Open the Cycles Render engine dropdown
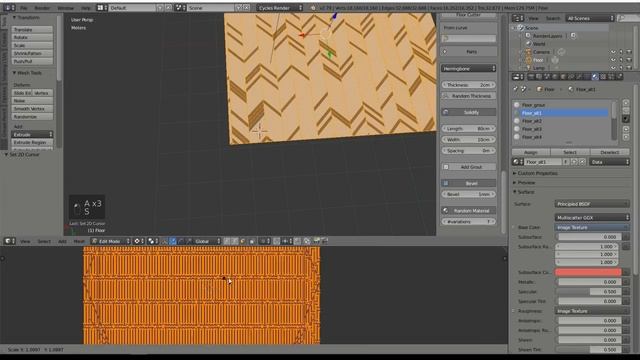This screenshot has height=360, width=640. tap(280, 8)
